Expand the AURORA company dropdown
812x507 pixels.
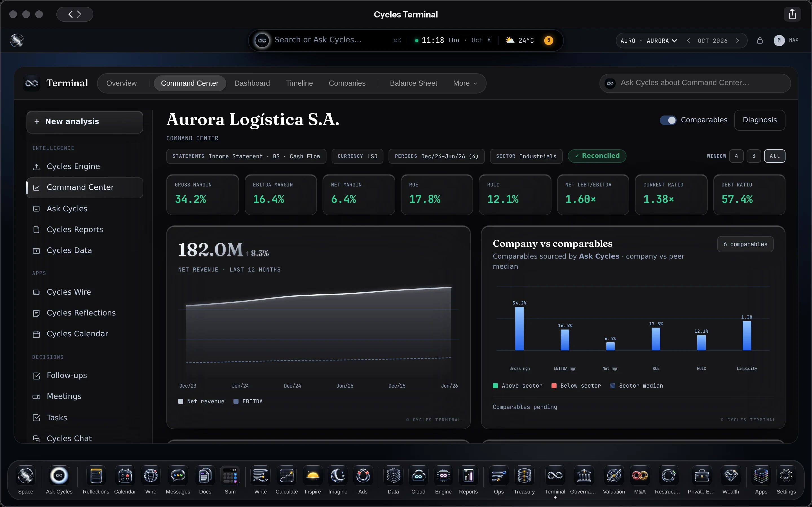[662, 41]
